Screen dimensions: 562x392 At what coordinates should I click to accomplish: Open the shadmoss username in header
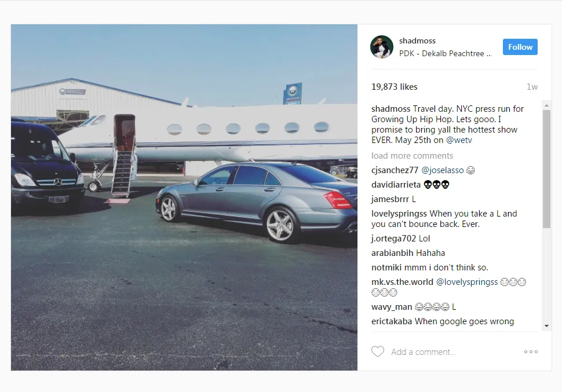418,41
